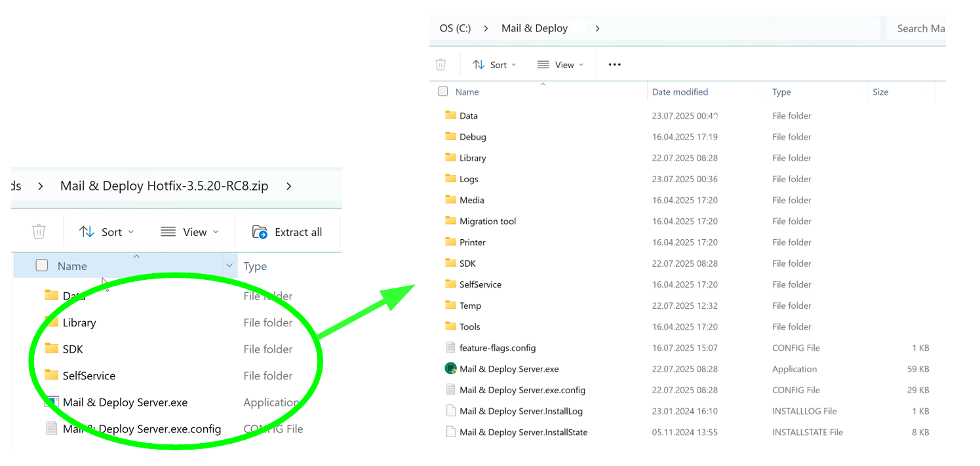
Task: Click the delete trash icon in zip window
Action: [39, 232]
